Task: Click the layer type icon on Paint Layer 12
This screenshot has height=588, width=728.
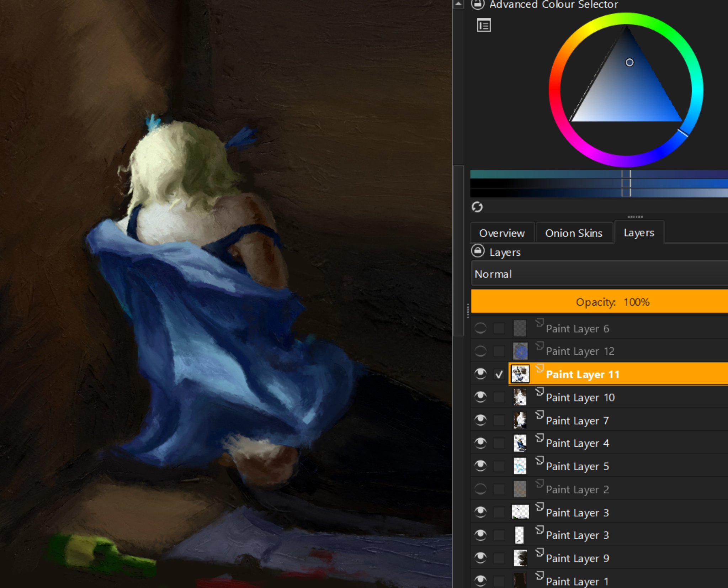Action: tap(540, 345)
